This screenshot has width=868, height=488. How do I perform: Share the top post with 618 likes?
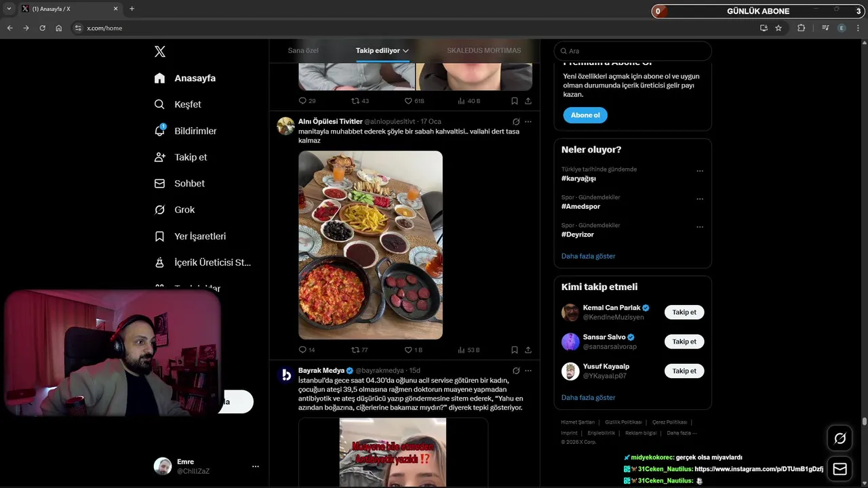528,100
